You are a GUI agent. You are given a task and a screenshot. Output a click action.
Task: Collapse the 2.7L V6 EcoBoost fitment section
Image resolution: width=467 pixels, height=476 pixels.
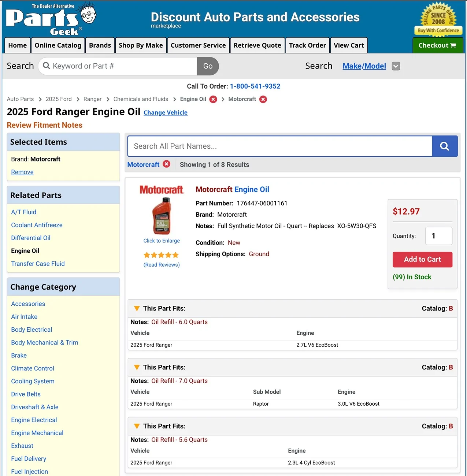click(x=137, y=308)
